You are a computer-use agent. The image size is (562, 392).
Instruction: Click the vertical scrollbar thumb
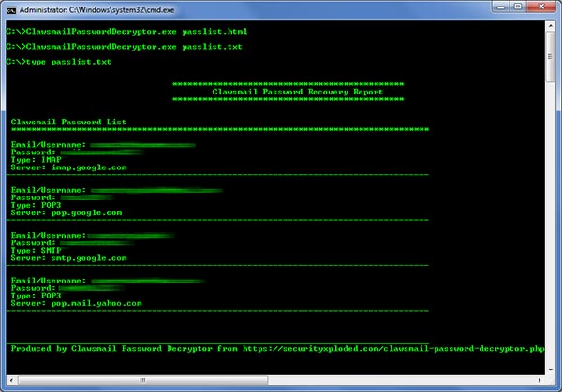(550, 56)
